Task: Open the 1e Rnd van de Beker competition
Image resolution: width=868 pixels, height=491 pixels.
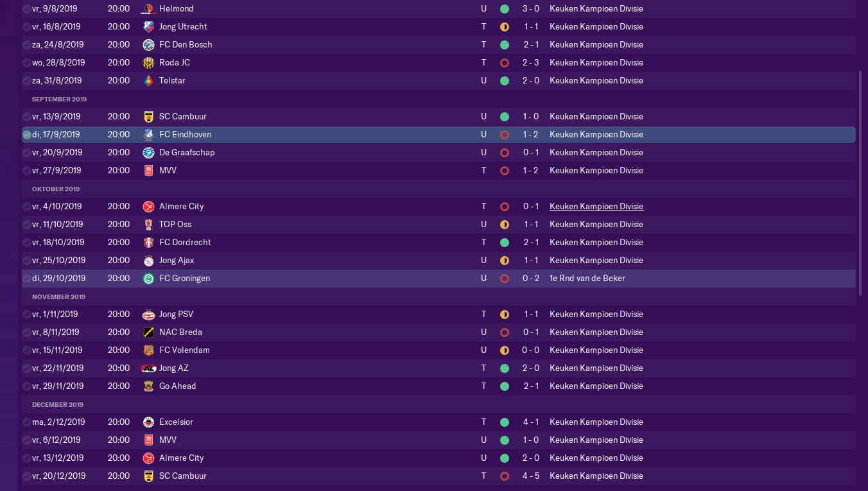Action: (x=587, y=279)
